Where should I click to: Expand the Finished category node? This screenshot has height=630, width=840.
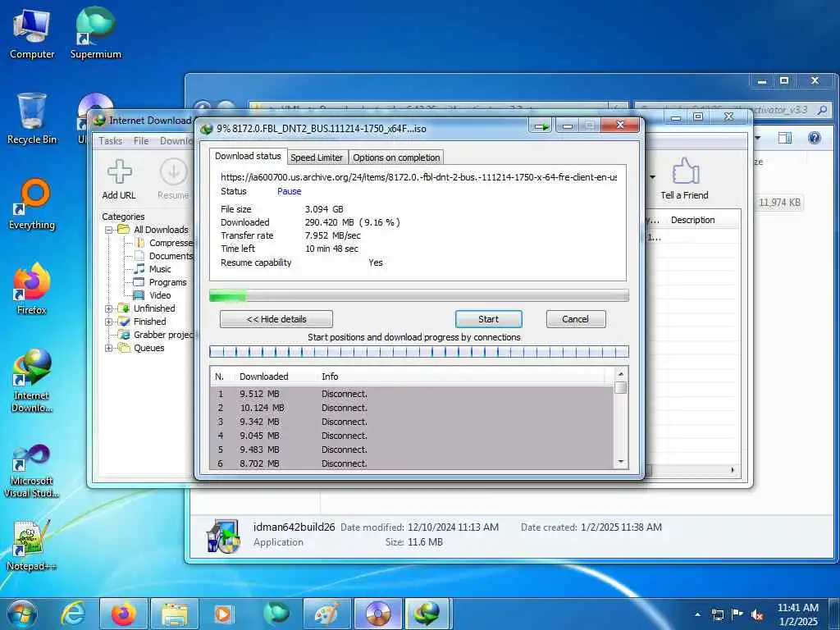(x=108, y=322)
